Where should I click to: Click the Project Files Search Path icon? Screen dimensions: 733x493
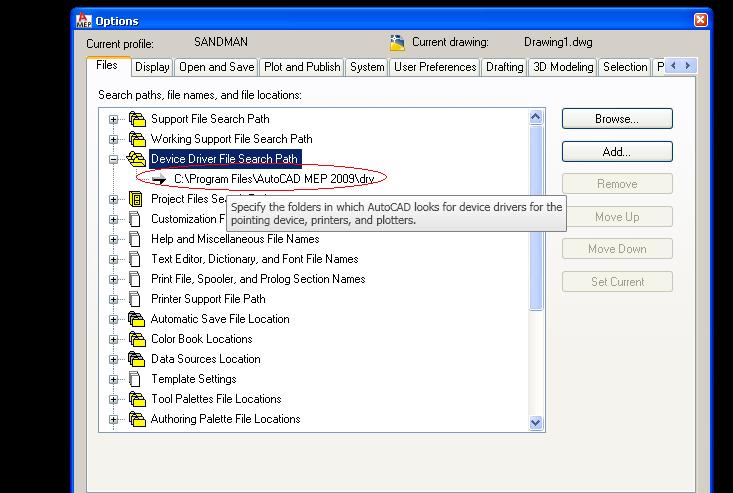point(136,200)
